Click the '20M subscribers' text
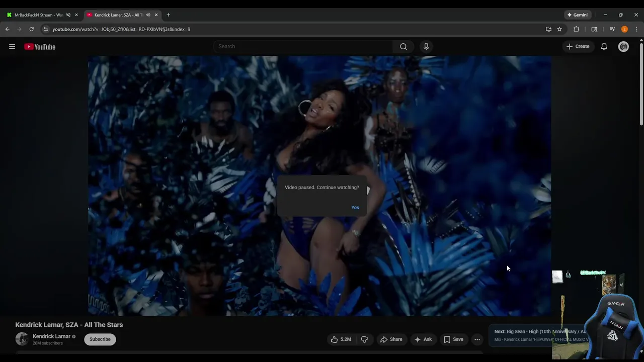 click(x=48, y=343)
